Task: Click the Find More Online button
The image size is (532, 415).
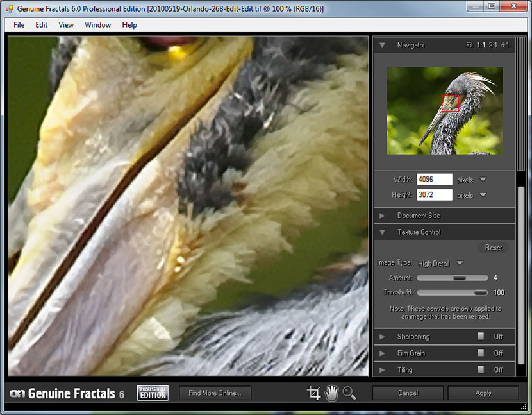Action: click(x=215, y=393)
